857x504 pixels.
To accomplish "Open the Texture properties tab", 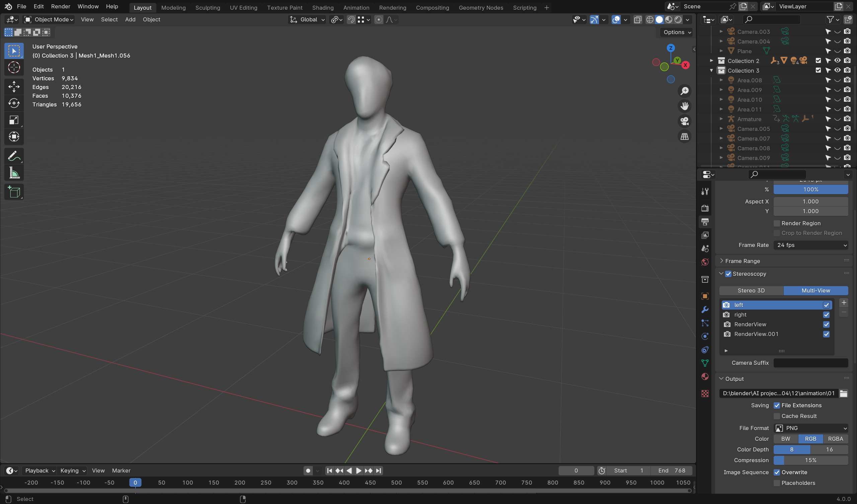I will pyautogui.click(x=705, y=394).
